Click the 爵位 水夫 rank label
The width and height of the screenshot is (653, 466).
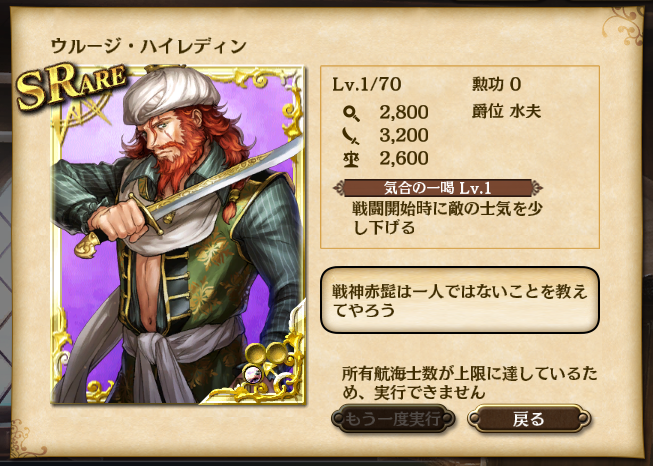[x=506, y=112]
